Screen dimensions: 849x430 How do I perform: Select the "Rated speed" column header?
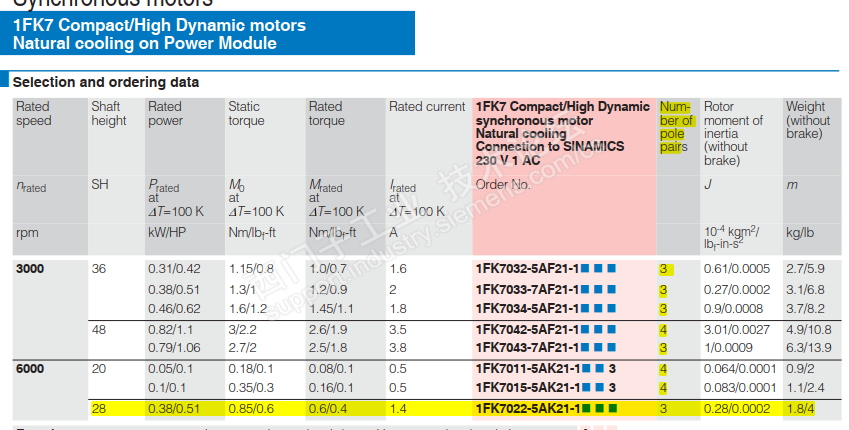click(34, 113)
